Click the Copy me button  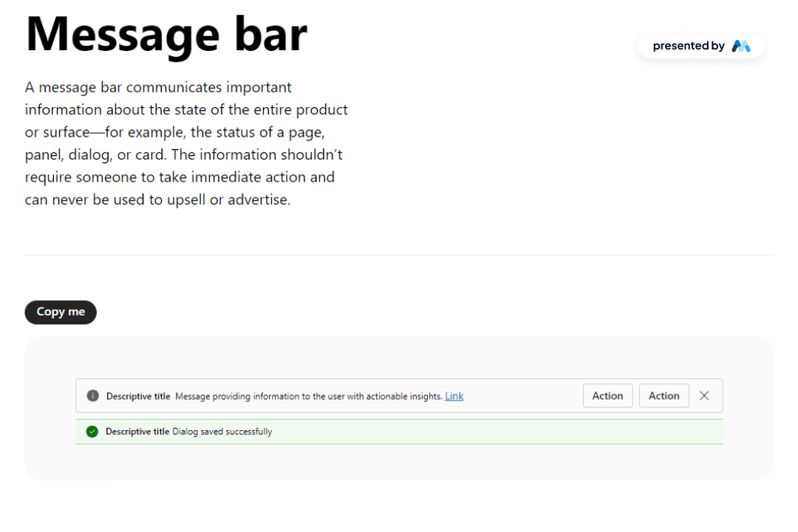point(61,312)
